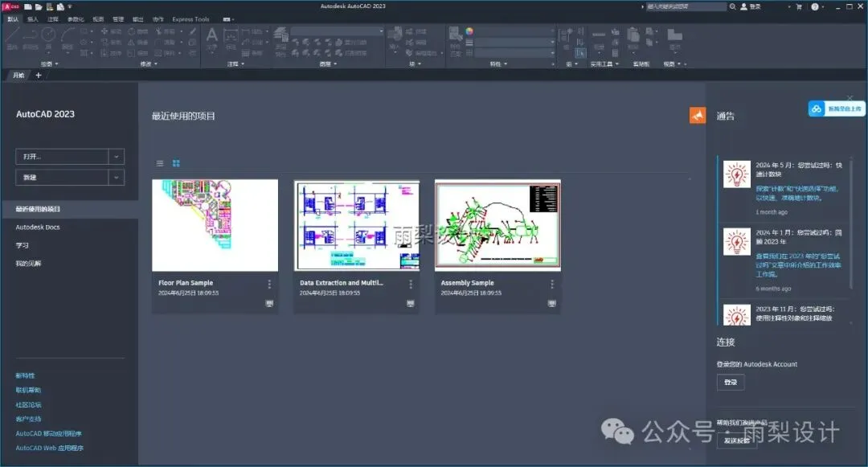Viewport: 868px width, 467px height.
Task: Click the 新建 (New) button
Action: [x=62, y=177]
